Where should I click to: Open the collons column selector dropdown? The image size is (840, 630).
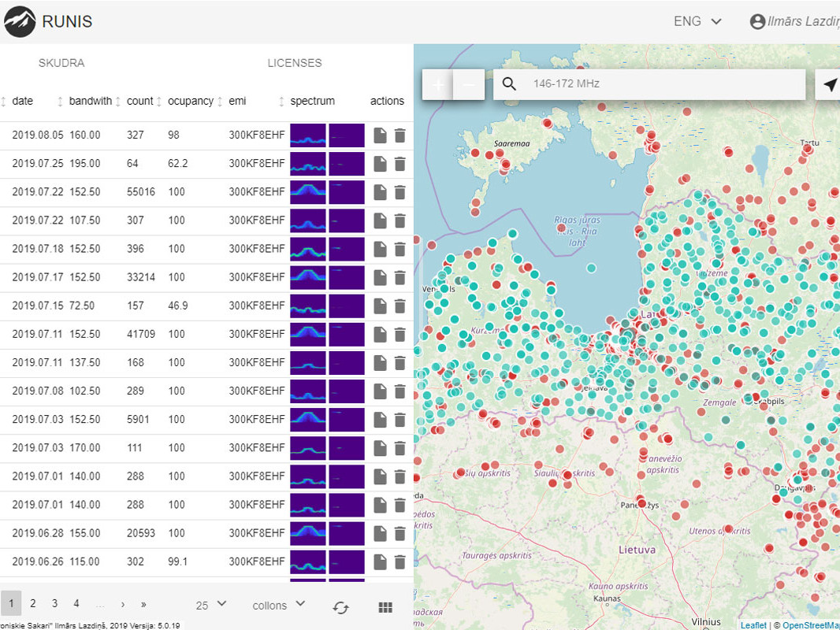tap(278, 605)
